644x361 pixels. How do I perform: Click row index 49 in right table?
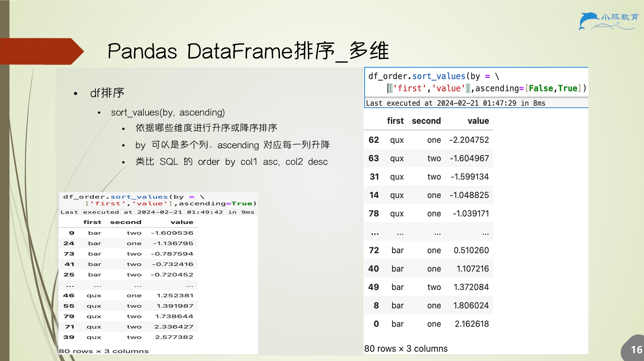(374, 287)
